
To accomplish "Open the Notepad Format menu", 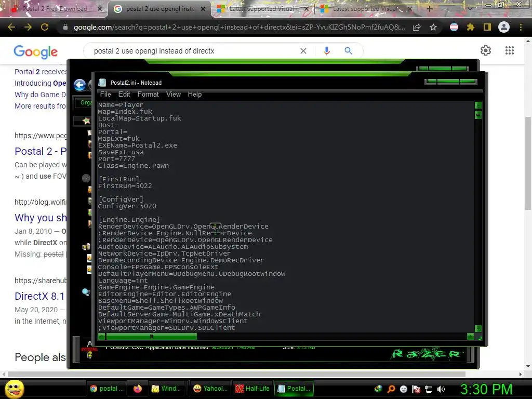I will click(x=148, y=95).
